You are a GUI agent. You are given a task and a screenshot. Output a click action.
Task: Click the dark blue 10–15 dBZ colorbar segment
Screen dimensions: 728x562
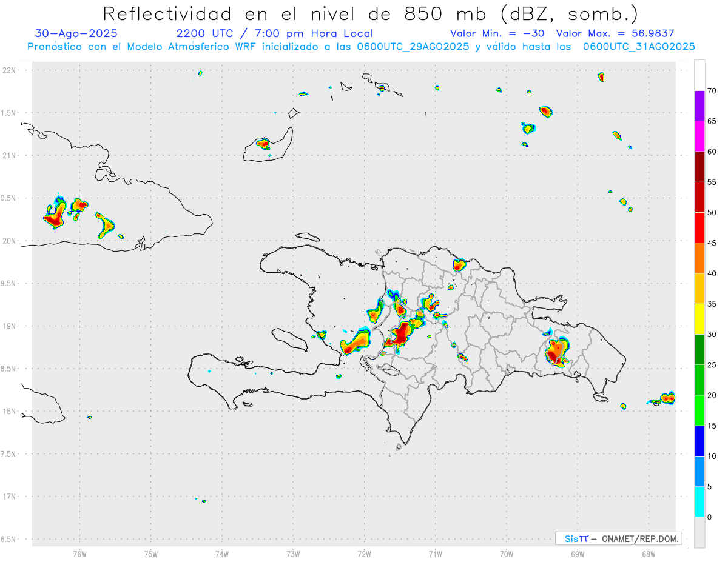click(x=699, y=441)
